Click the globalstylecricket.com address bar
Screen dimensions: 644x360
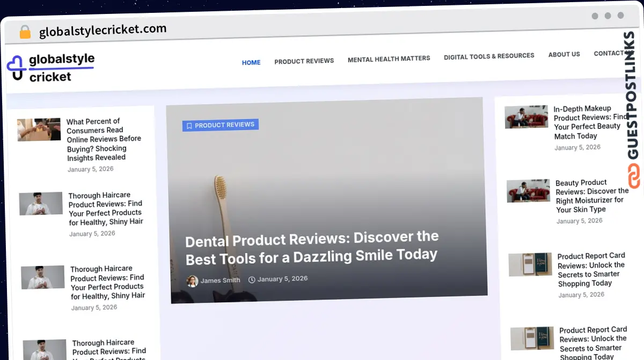point(103,31)
